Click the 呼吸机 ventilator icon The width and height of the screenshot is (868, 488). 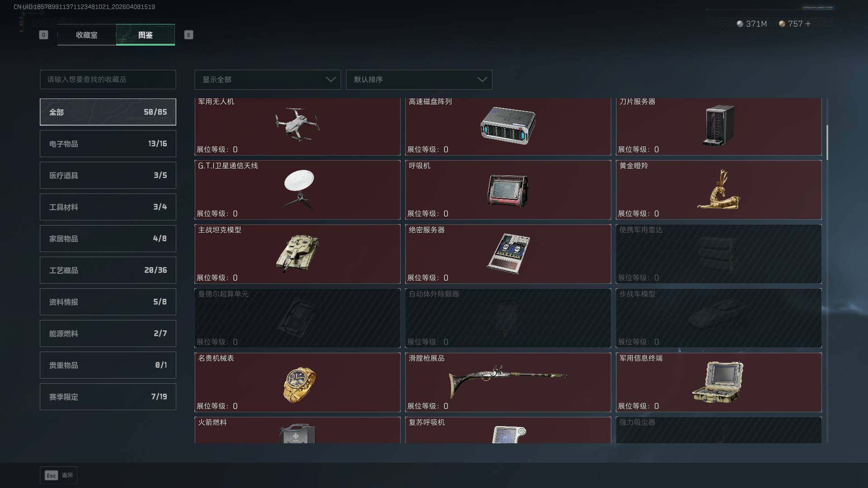508,191
